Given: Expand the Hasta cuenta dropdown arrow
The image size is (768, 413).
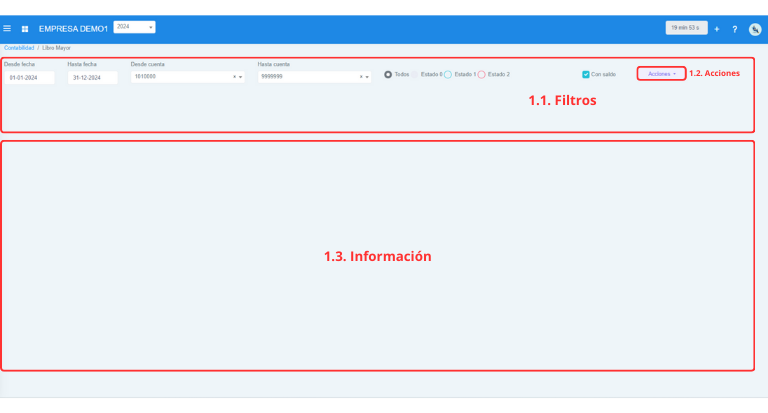Looking at the screenshot, I should (367, 77).
